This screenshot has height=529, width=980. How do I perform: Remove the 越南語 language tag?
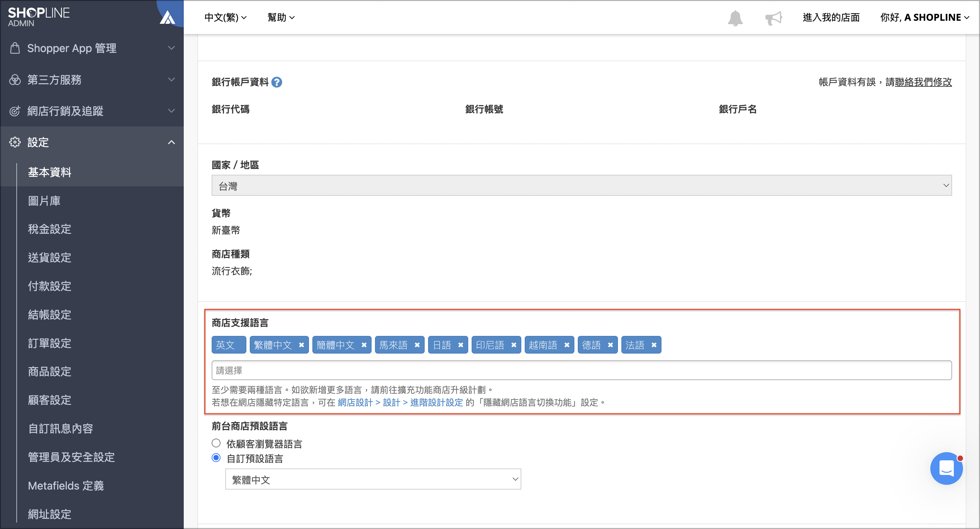[x=567, y=345]
